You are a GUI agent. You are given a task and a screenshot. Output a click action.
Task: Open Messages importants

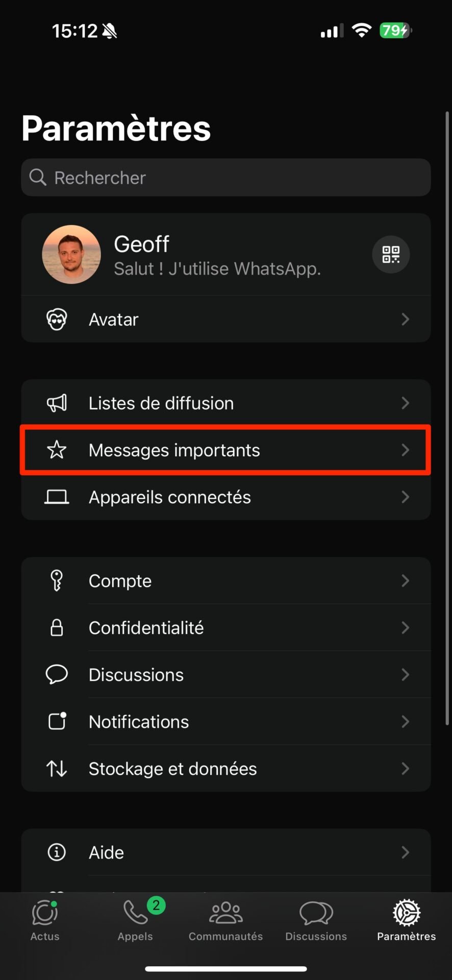click(x=226, y=450)
